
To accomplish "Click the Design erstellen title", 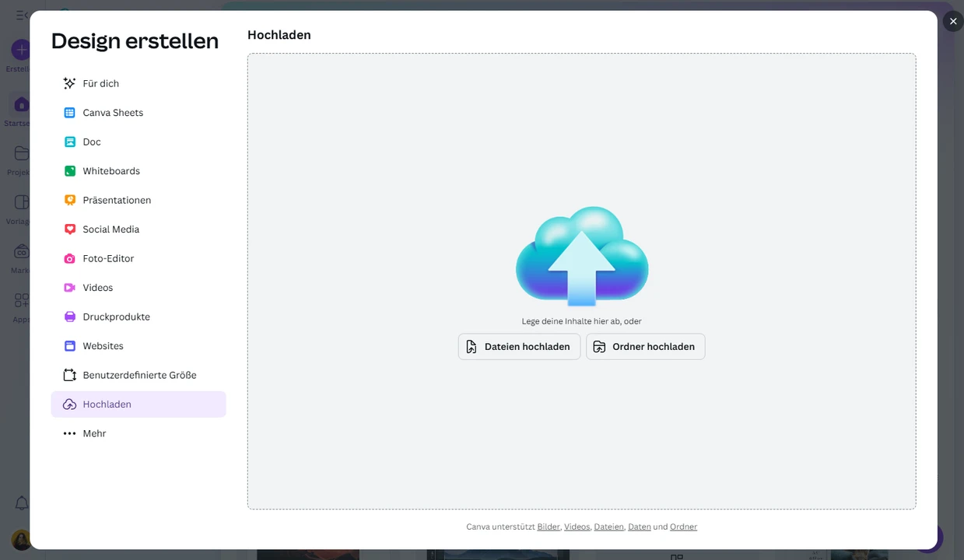I will (135, 40).
